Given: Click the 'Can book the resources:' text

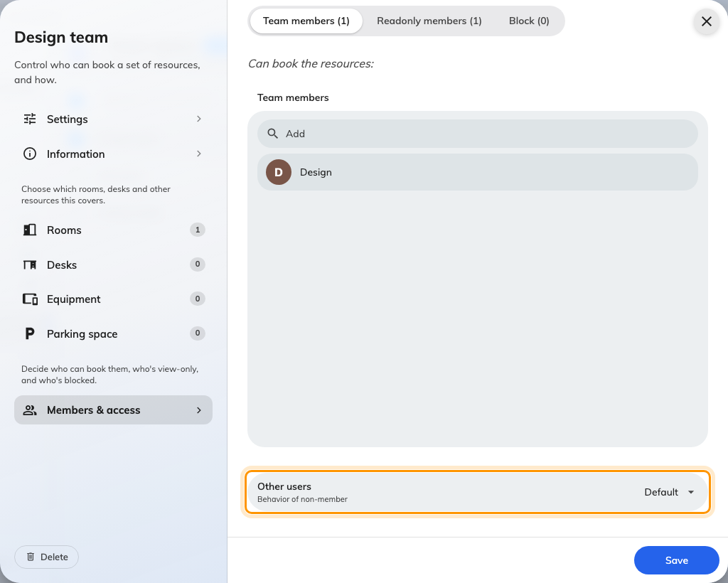Looking at the screenshot, I should (x=311, y=63).
